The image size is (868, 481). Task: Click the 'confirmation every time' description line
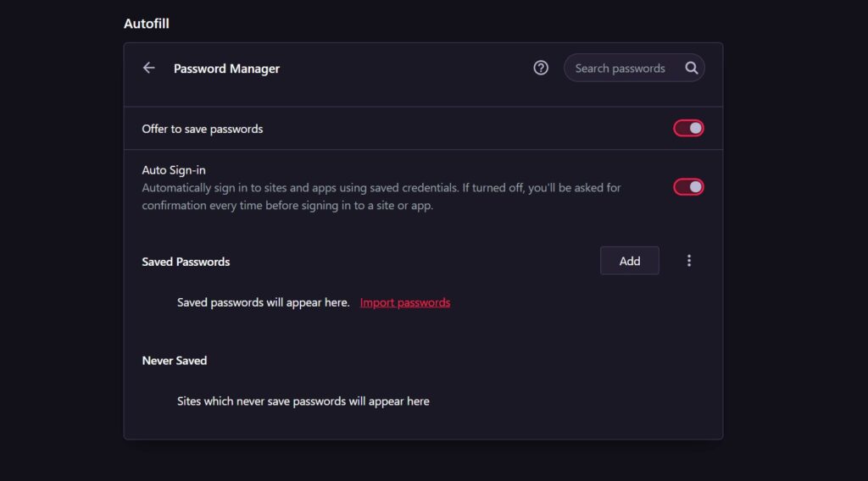[x=287, y=205]
